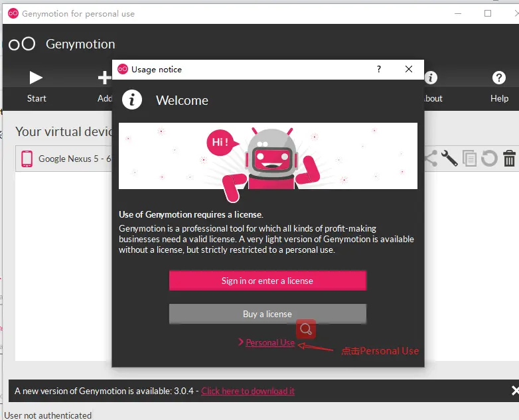
Task: Dismiss the new version notification bar
Action: (515, 391)
